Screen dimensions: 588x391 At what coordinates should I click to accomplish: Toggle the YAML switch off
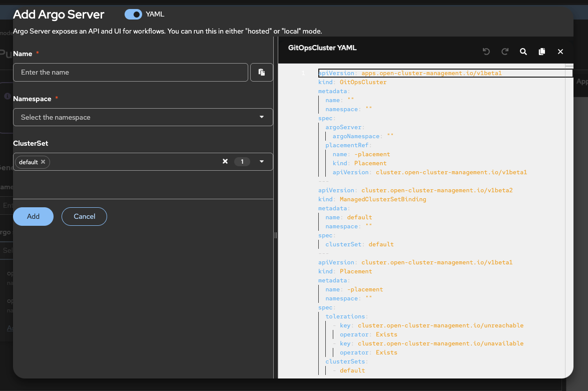[x=134, y=15]
